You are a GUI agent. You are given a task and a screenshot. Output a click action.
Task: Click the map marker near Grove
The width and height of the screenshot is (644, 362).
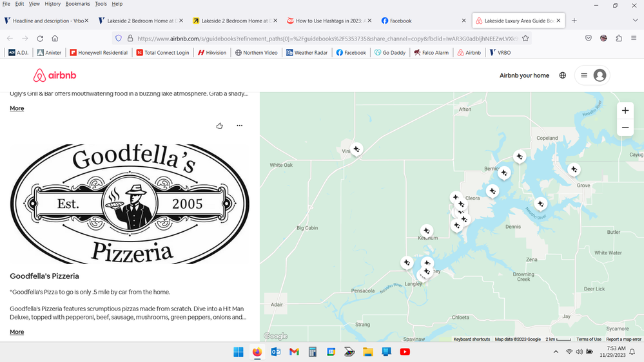tap(573, 169)
